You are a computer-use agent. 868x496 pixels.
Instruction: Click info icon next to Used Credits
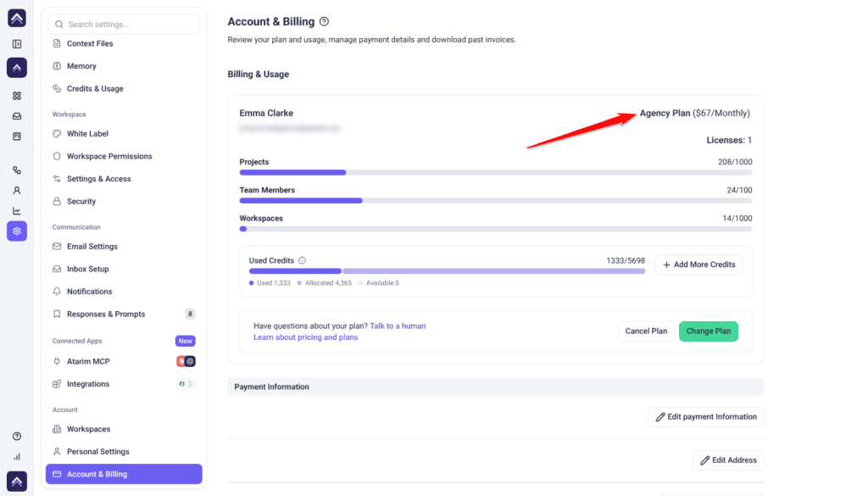[303, 260]
